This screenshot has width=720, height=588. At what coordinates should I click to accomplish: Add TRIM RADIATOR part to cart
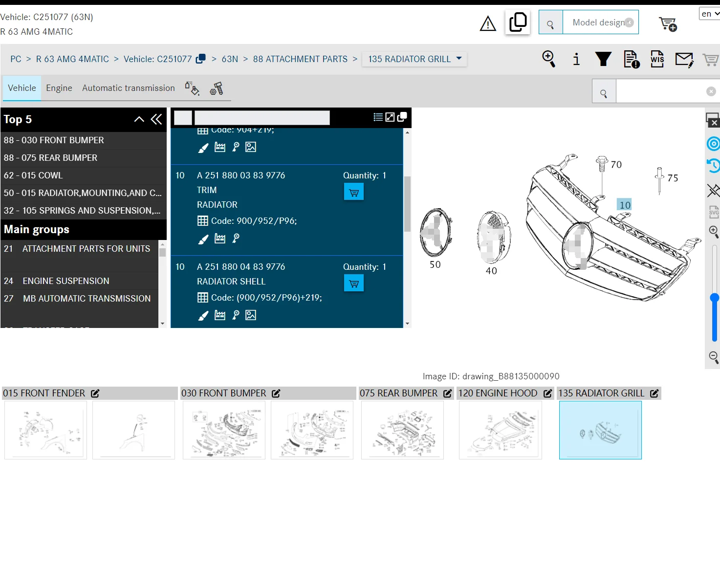354,192
